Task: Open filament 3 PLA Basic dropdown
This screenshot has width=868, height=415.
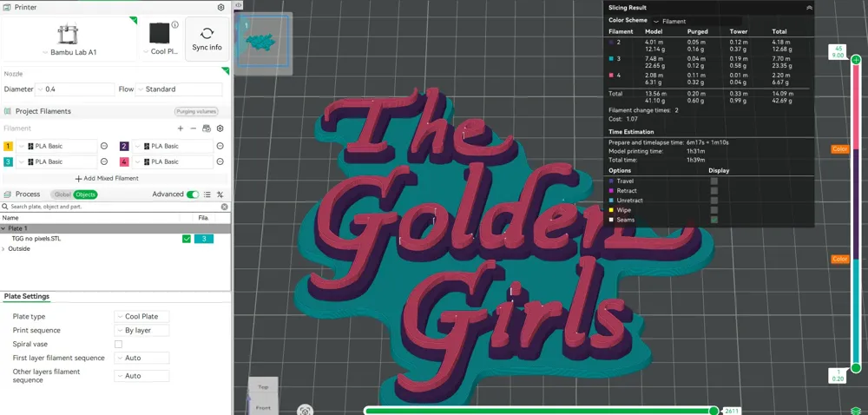Action: [57, 161]
